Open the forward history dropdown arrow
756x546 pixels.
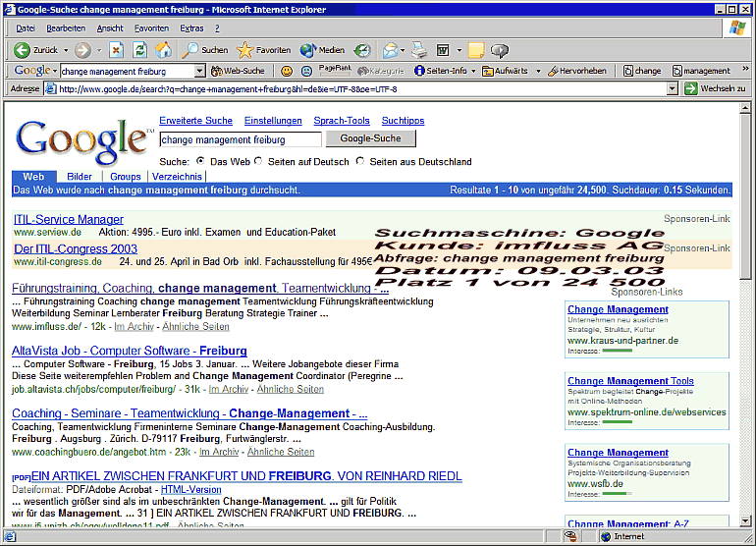pyautogui.click(x=99, y=50)
